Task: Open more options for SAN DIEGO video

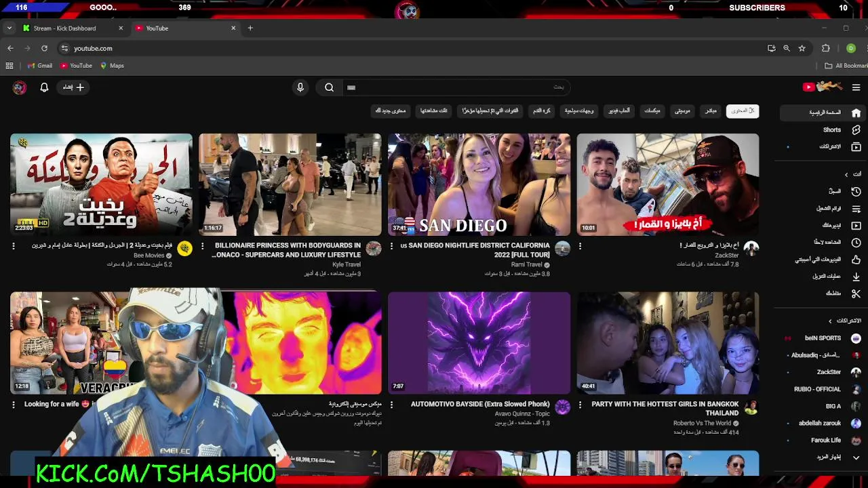Action: [x=391, y=246]
